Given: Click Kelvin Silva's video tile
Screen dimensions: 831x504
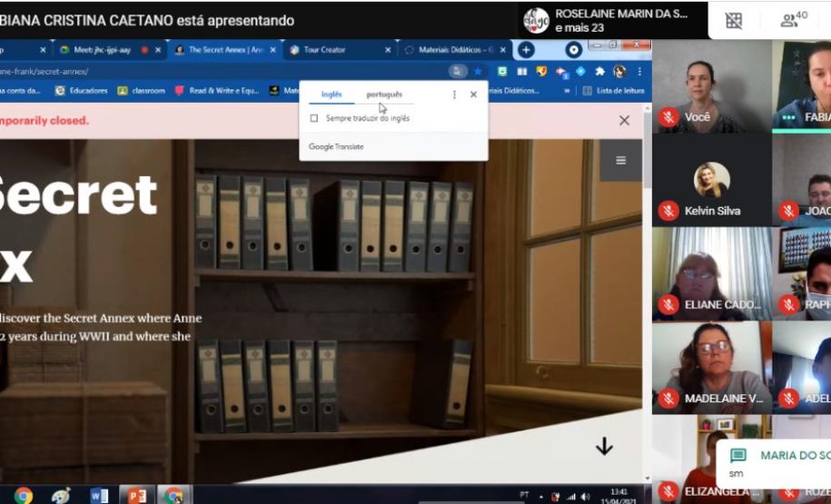Looking at the screenshot, I should 711,181.
